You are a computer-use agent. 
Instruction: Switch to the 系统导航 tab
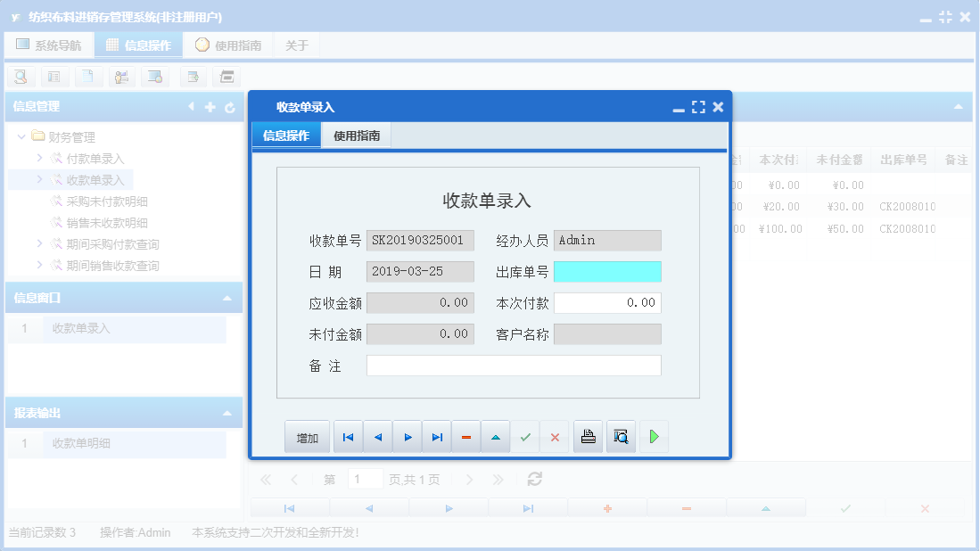(49, 44)
